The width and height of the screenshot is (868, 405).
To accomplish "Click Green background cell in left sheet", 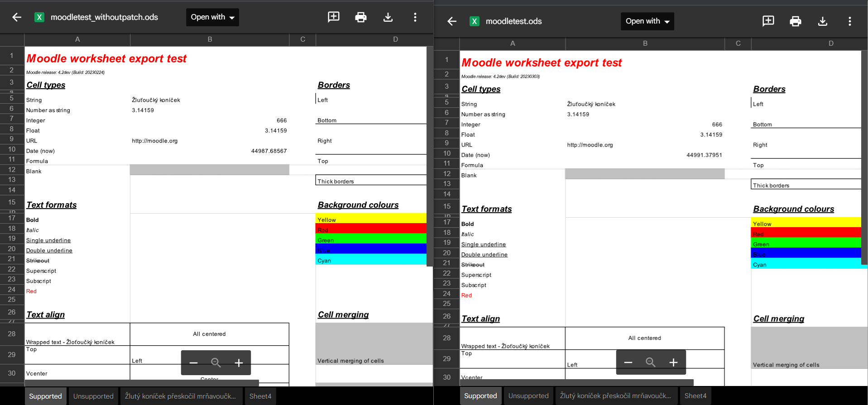I will coord(371,238).
